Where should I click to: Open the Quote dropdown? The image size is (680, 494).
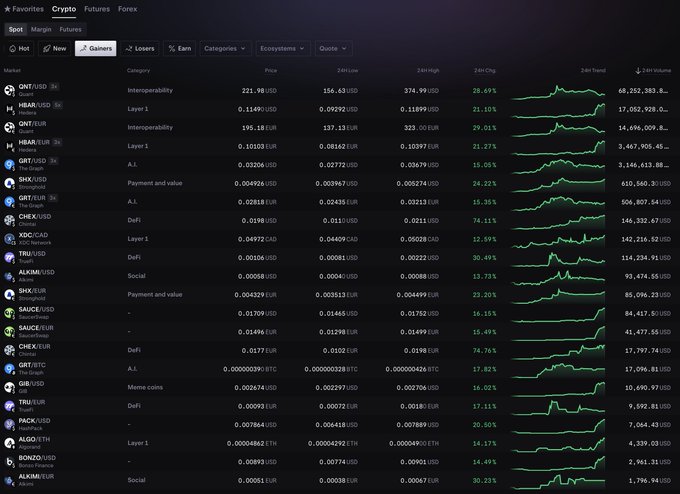pyautogui.click(x=333, y=49)
